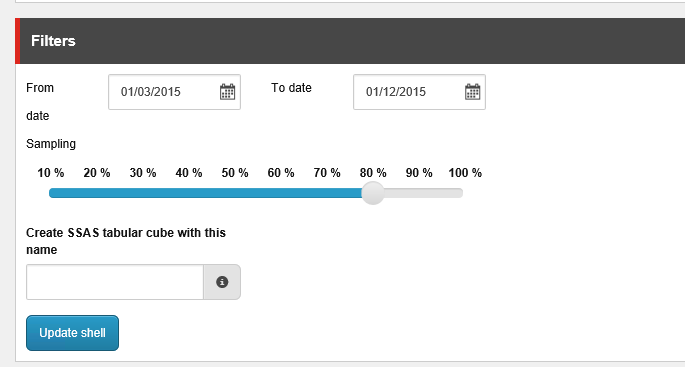685x367 pixels.
Task: Click the Update shell button
Action: tap(73, 333)
